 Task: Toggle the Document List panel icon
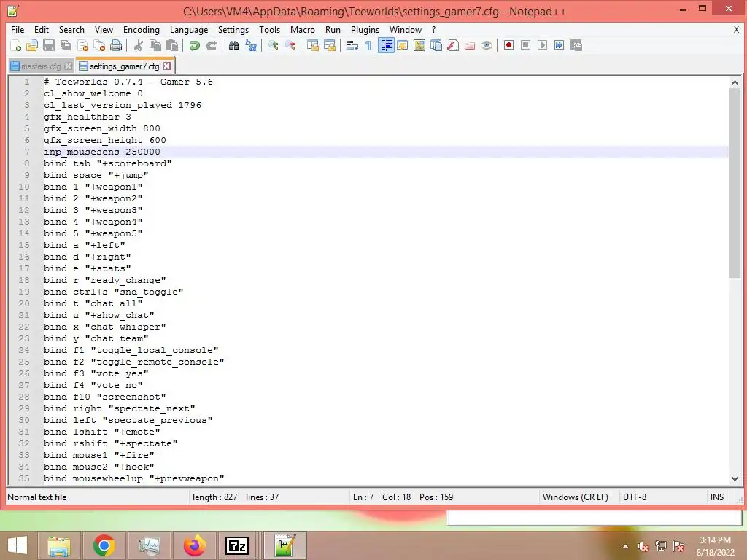(436, 45)
